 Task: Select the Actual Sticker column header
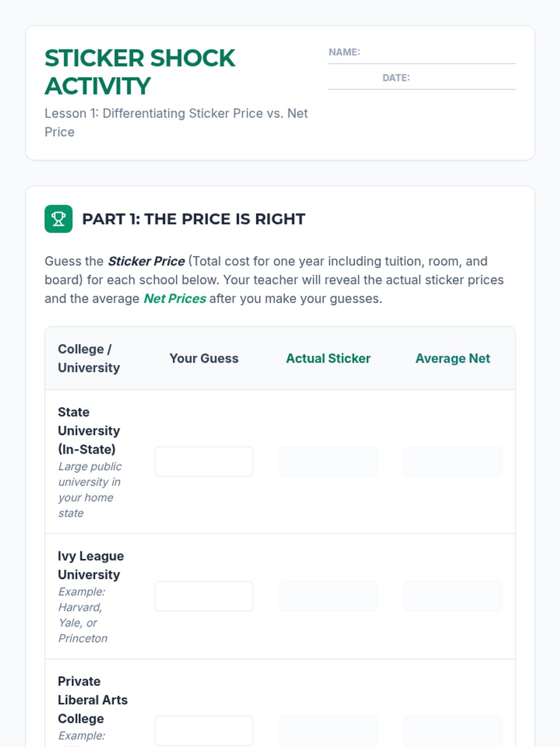329,359
